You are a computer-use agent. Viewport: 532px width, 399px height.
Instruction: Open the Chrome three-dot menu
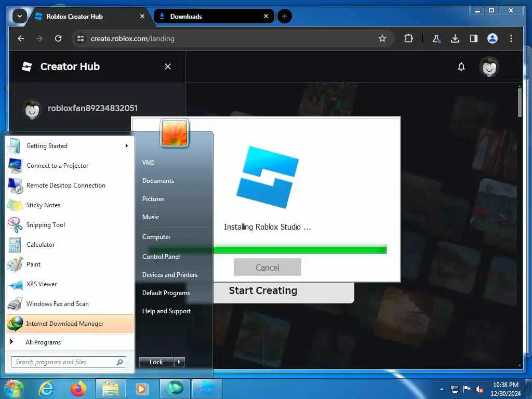pyautogui.click(x=511, y=38)
